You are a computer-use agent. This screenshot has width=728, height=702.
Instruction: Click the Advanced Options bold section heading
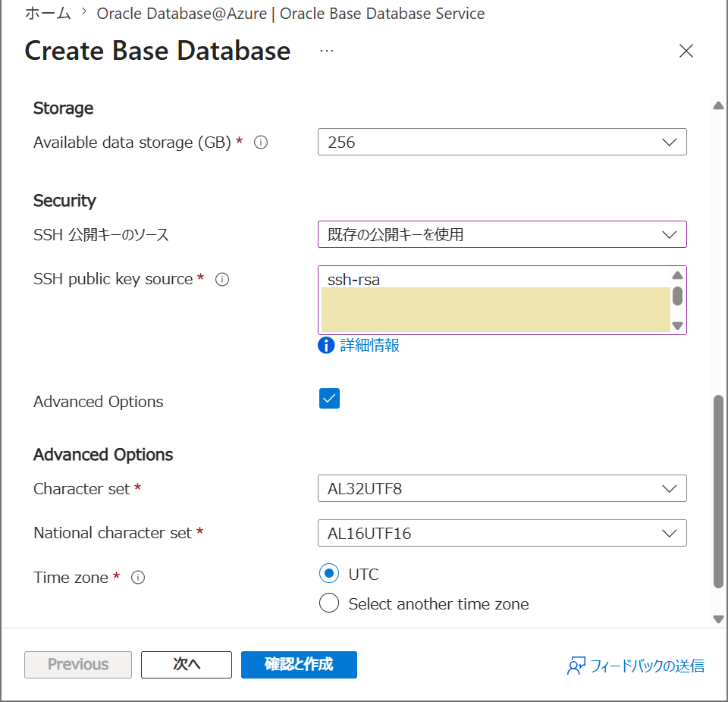pyautogui.click(x=103, y=455)
